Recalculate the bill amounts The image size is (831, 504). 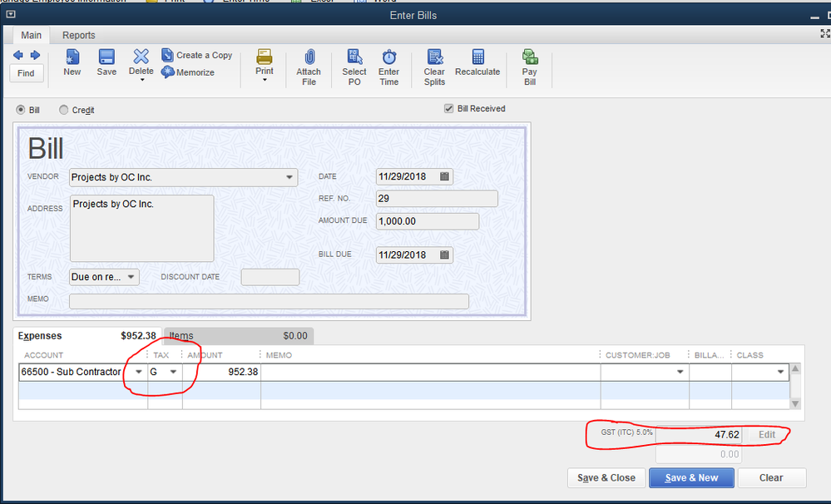[477, 62]
